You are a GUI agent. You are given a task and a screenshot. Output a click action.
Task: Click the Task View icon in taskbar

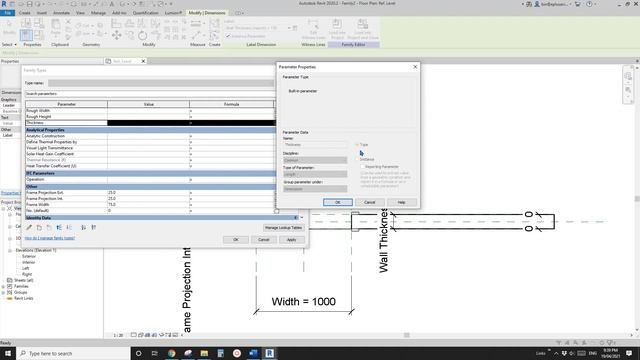click(x=155, y=353)
